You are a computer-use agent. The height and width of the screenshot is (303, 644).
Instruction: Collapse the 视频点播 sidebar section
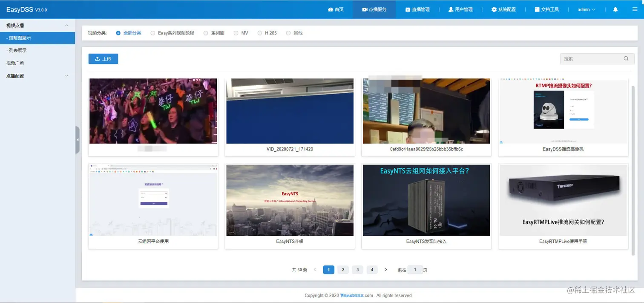(x=37, y=26)
